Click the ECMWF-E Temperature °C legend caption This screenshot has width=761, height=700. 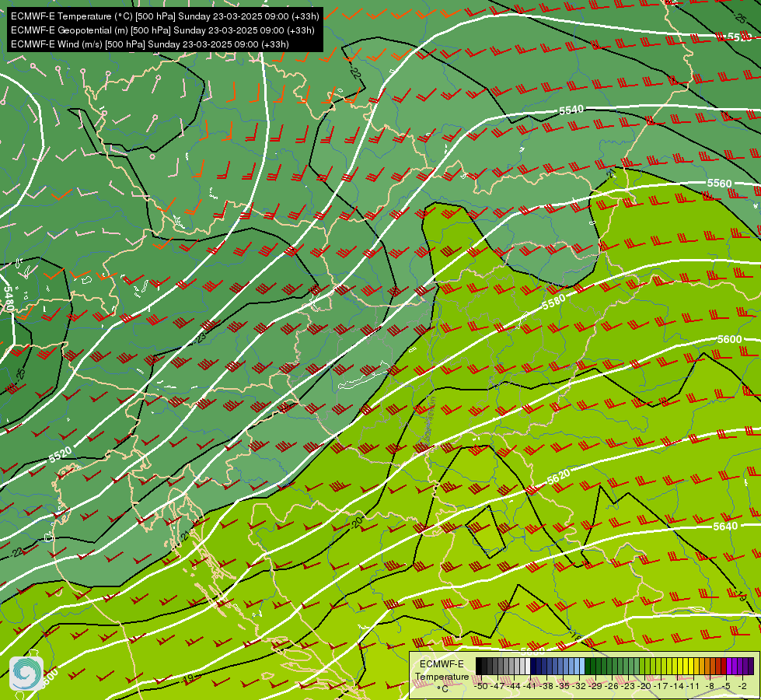point(442,676)
